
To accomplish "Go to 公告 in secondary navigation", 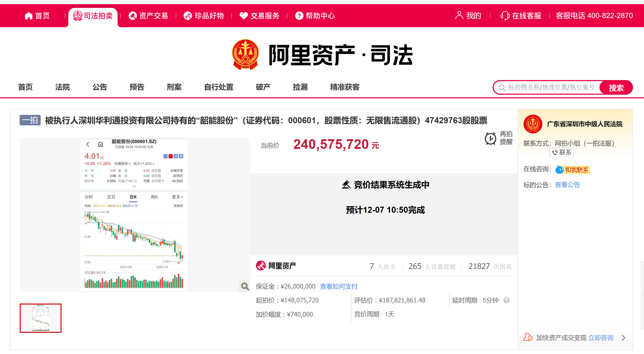I will 100,87.
